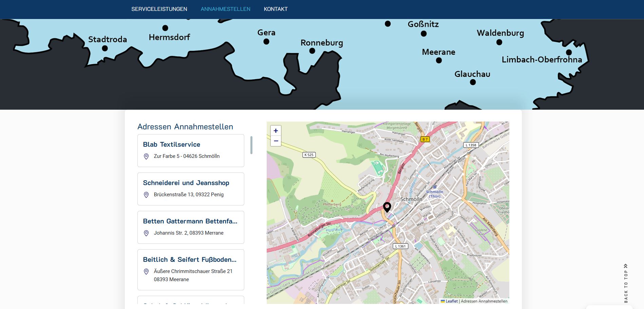Click pin icon beside Zur Farbe 5 address

pyautogui.click(x=146, y=157)
